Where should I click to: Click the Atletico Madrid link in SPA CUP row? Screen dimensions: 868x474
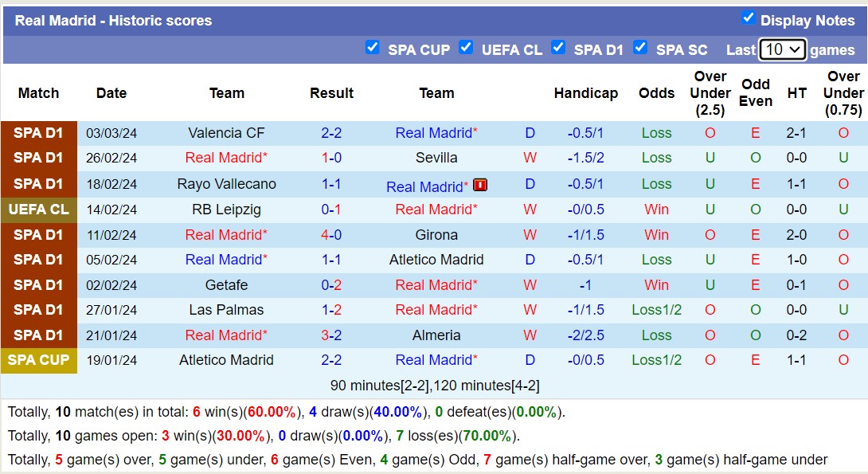[227, 360]
